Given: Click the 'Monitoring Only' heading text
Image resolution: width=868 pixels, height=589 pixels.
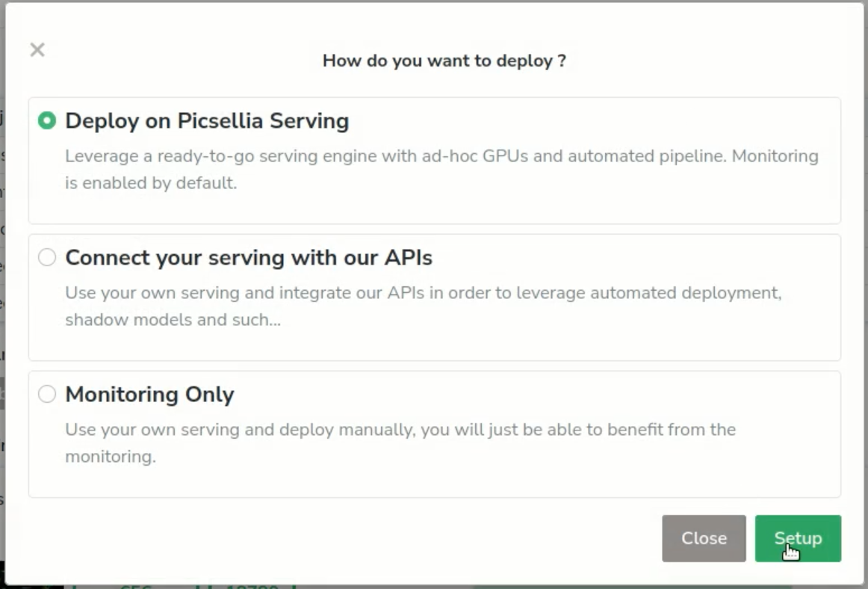Looking at the screenshot, I should coord(149,395).
